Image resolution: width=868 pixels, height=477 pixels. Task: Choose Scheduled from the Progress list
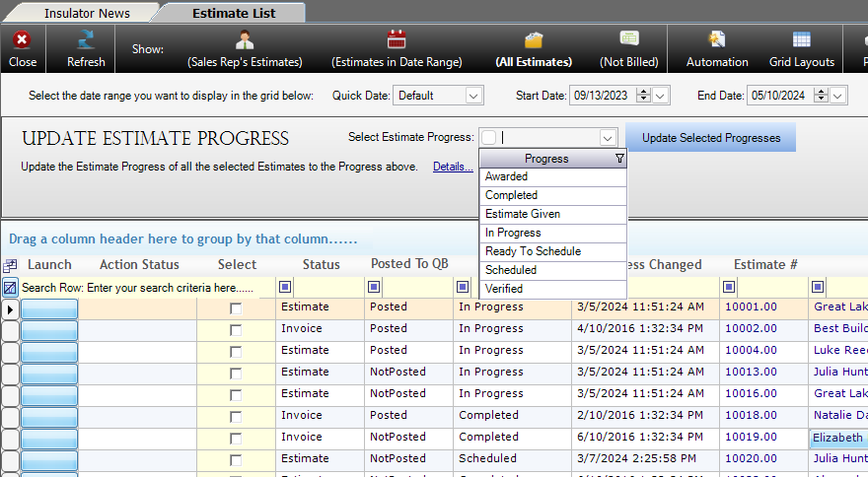(x=552, y=270)
